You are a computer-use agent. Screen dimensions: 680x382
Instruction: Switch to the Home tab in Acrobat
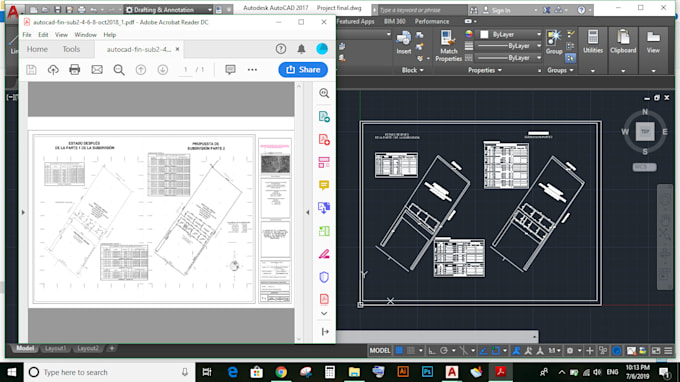tap(37, 49)
